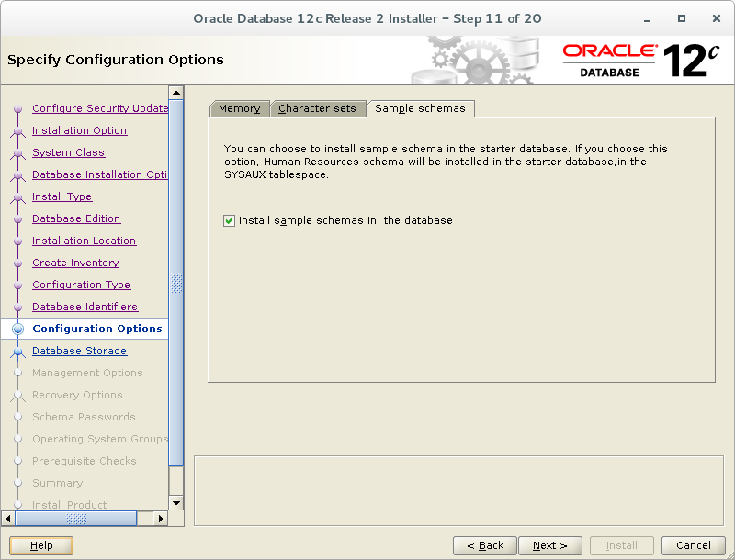
Task: Click the Management Options grayed step text
Action: pos(87,373)
